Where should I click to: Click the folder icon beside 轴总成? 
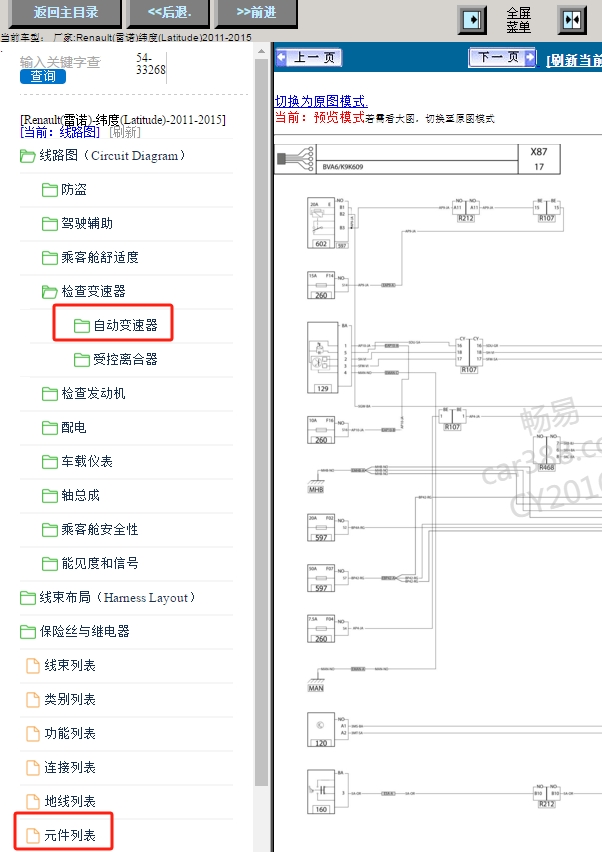pos(49,495)
